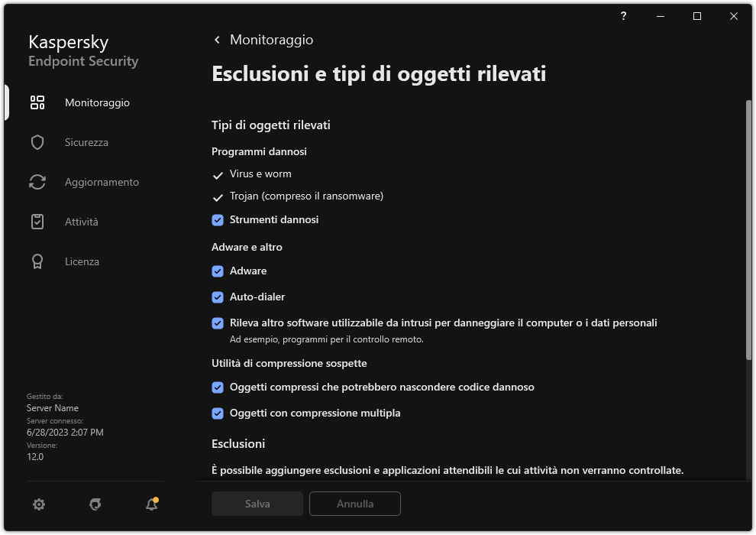Click the Sicurezza shield icon

(37, 142)
